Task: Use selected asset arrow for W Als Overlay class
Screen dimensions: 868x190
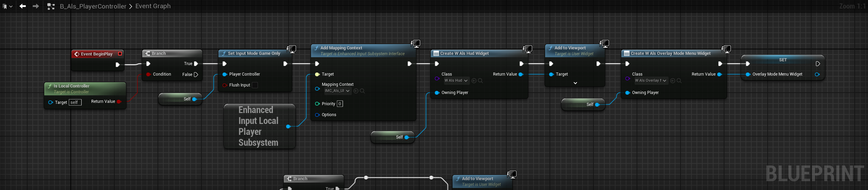Action: 673,81
